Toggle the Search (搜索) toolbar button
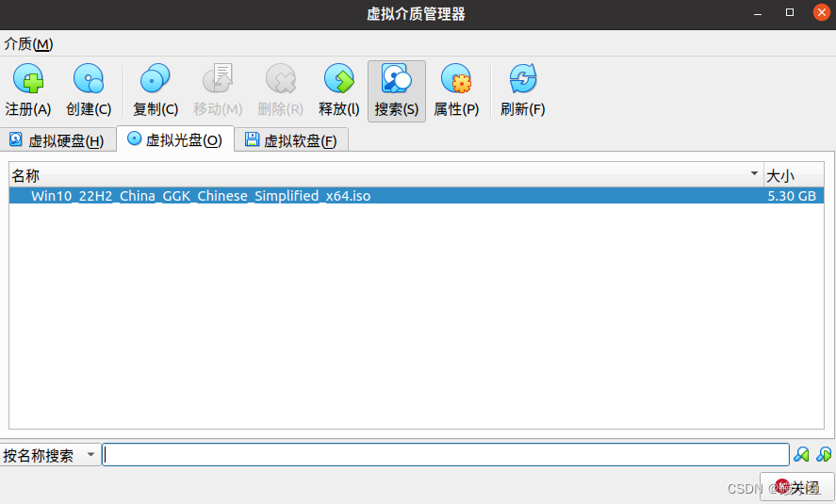Viewport: 836px width, 504px height. [x=397, y=90]
